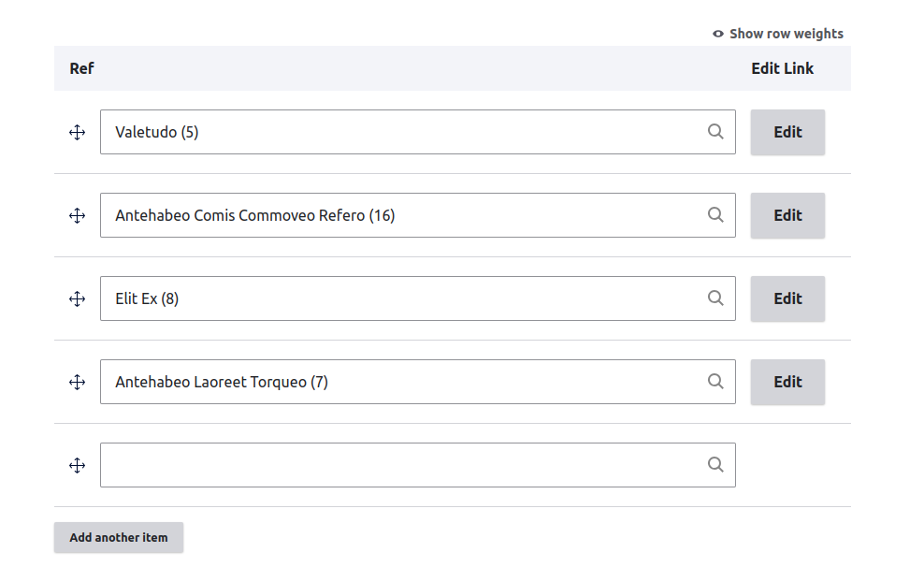This screenshot has height=567, width=924.
Task: Click search icon in Elit Ex field
Action: click(x=715, y=298)
